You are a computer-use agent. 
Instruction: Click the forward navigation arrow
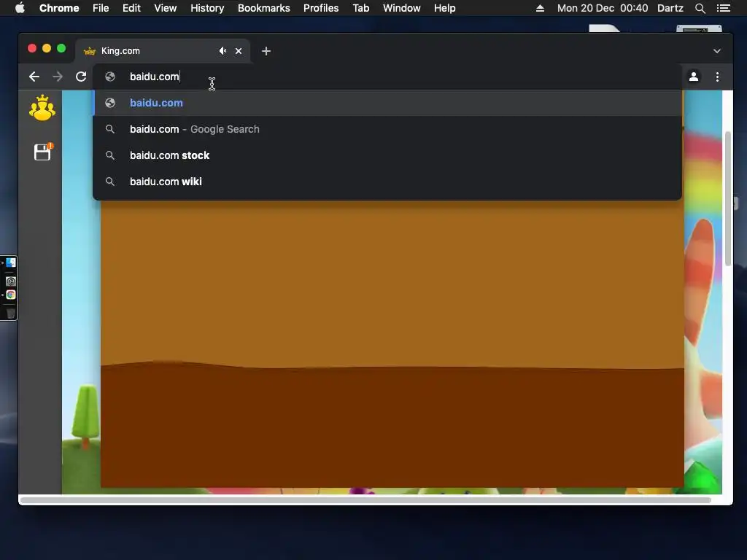[x=58, y=77]
